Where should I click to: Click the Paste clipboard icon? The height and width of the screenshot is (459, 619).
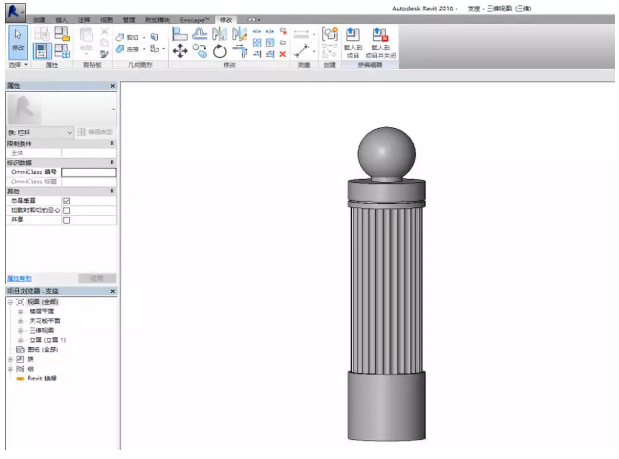[84, 40]
